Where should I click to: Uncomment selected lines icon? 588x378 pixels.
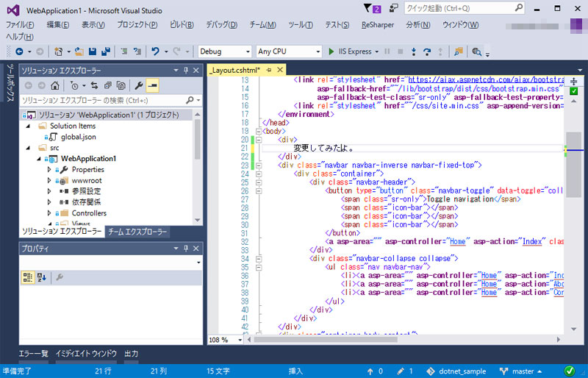pyautogui.click(x=137, y=51)
